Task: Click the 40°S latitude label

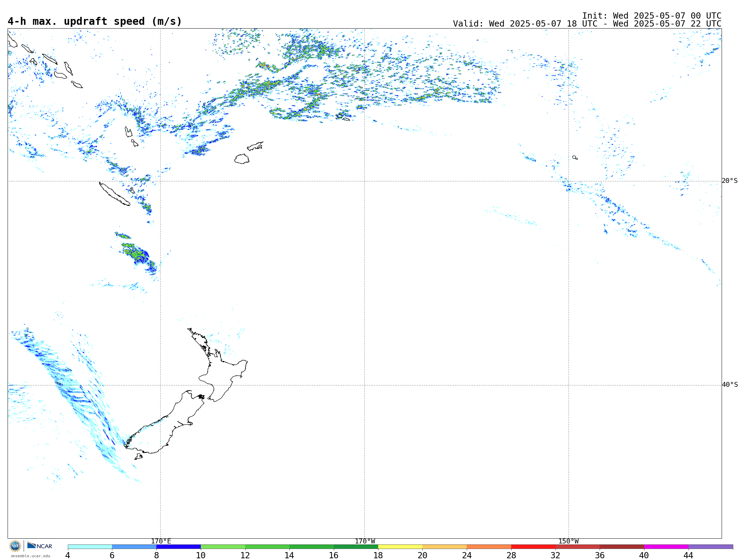Action: (730, 385)
